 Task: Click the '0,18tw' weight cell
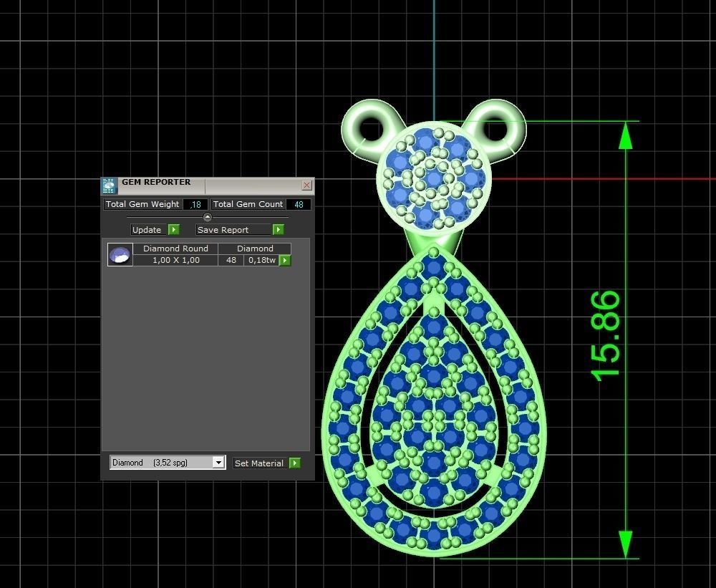[x=261, y=261]
